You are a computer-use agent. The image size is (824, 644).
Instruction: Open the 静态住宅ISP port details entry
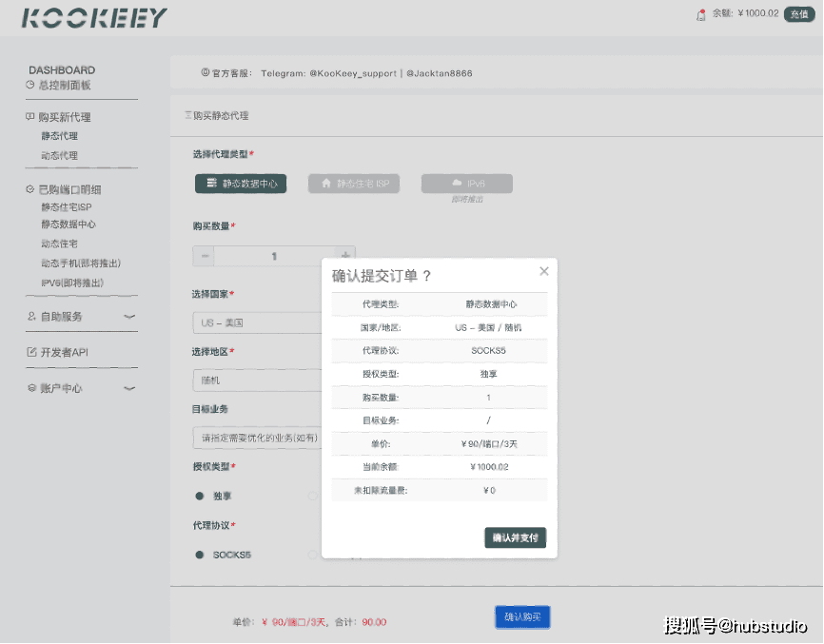[x=67, y=207]
